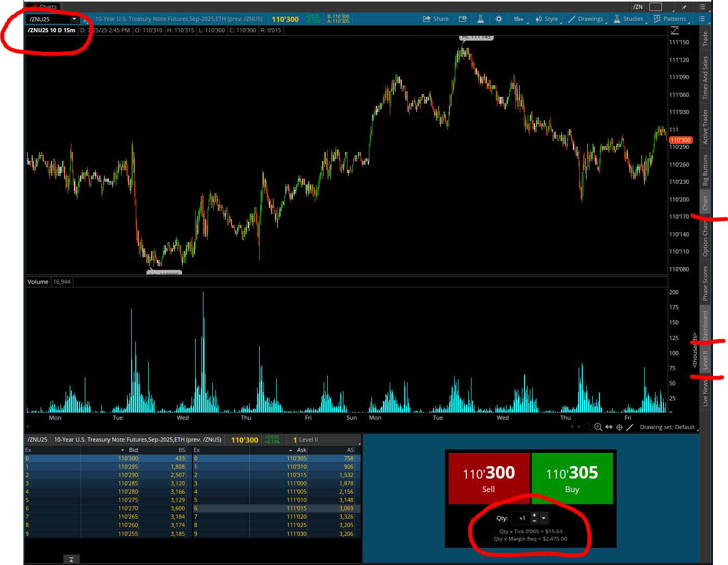Expand the Qty dropdown arrow
728x565 pixels.
point(544,518)
